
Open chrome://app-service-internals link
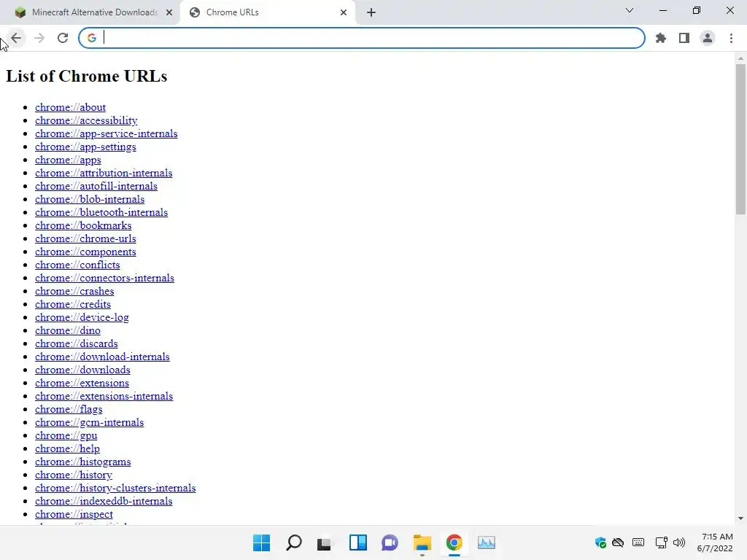point(106,134)
